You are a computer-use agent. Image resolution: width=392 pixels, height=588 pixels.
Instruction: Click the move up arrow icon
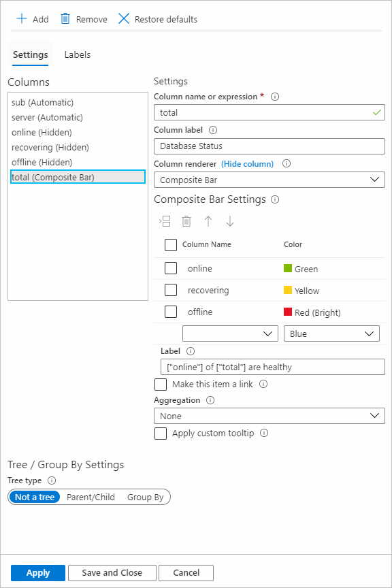pyautogui.click(x=208, y=221)
